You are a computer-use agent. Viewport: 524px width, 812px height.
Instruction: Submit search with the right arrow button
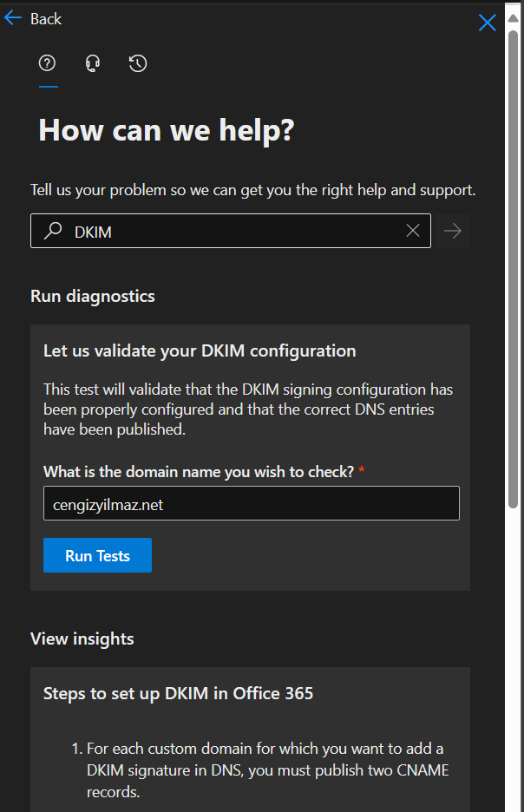coord(453,231)
